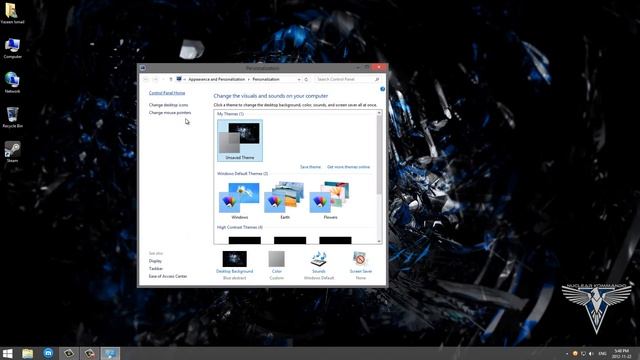The width and height of the screenshot is (640, 360).
Task: Open the Computer desktop icon
Action: point(12,48)
